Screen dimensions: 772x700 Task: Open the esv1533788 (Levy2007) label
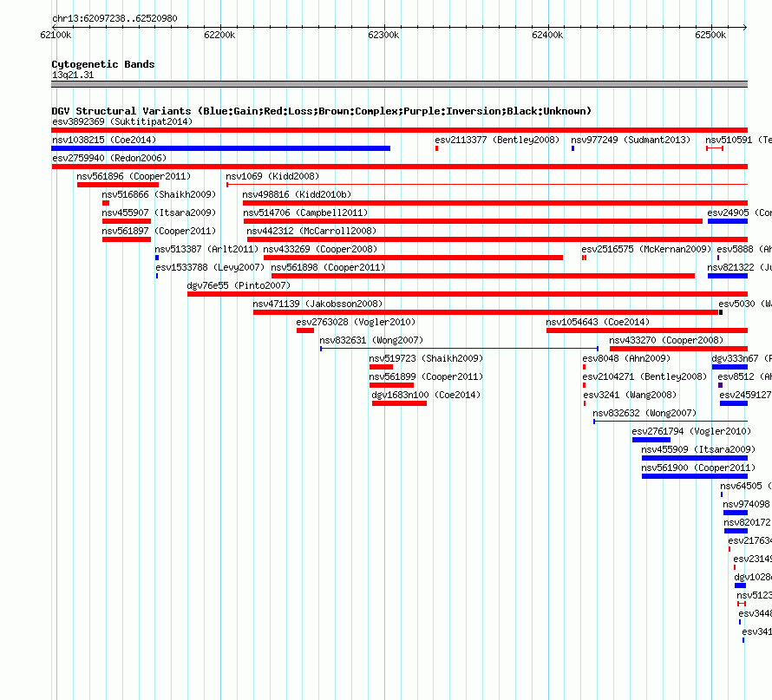click(210, 267)
